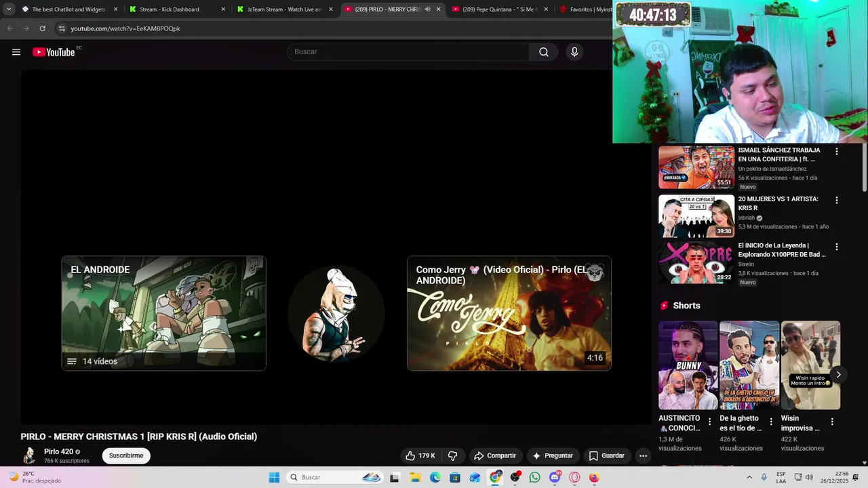The height and width of the screenshot is (488, 868).
Task: Open Discord from taskbar
Action: click(x=555, y=477)
